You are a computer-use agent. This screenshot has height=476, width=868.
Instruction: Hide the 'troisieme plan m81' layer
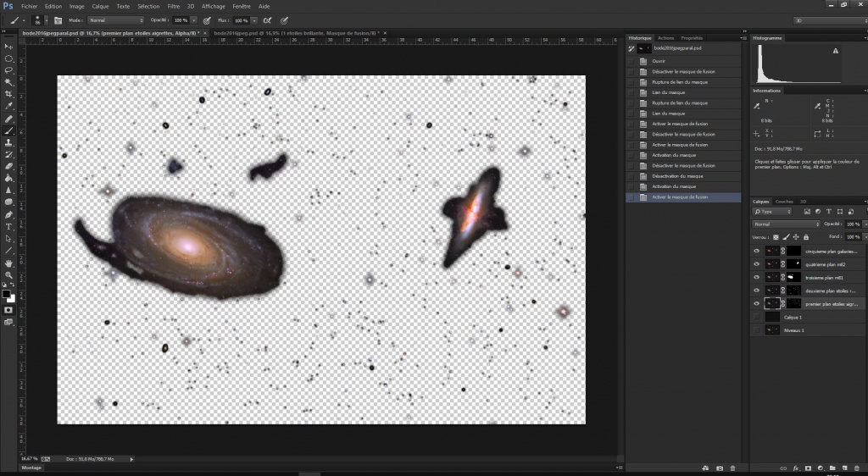756,278
